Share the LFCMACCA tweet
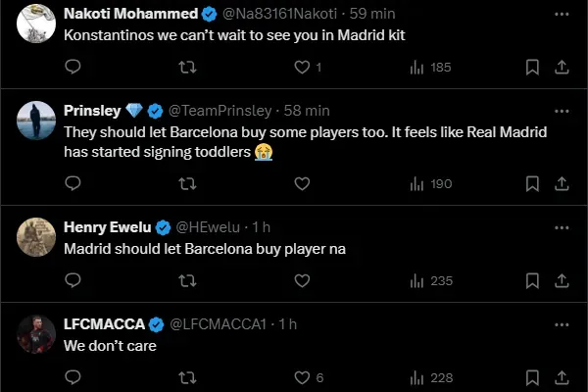The width and height of the screenshot is (588, 392). point(563,377)
